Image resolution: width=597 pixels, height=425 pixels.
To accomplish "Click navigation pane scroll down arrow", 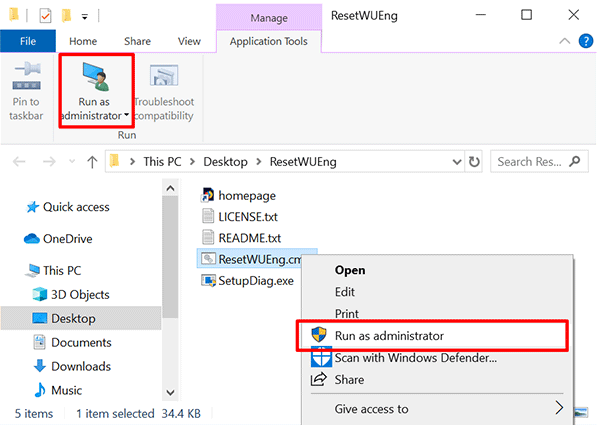I will tap(170, 392).
